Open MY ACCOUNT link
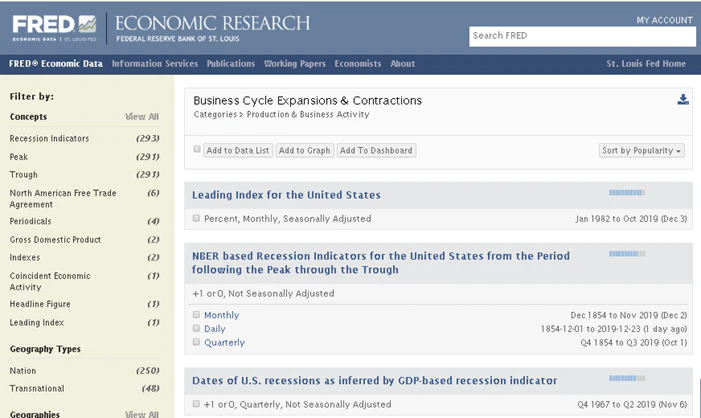This screenshot has height=418, width=701. (x=665, y=20)
